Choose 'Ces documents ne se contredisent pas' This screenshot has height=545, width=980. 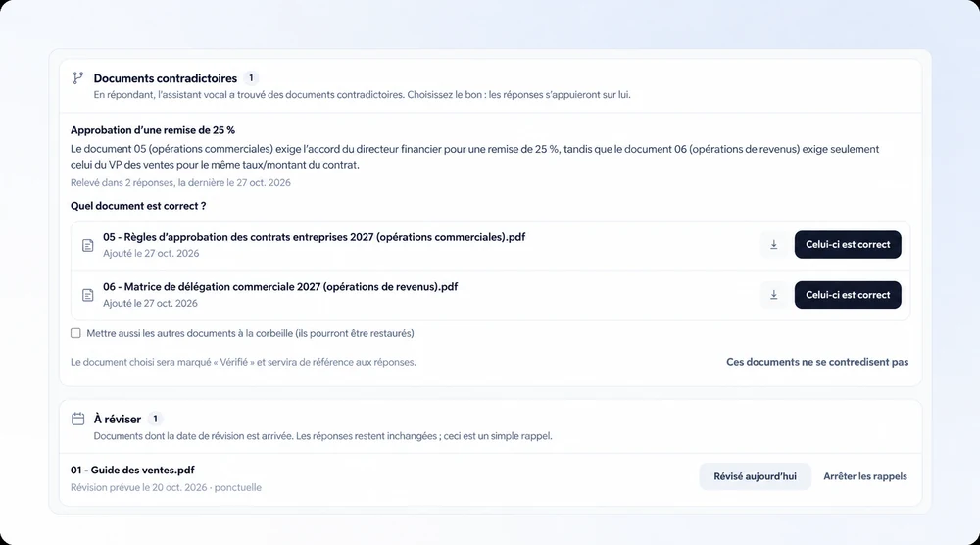point(817,362)
